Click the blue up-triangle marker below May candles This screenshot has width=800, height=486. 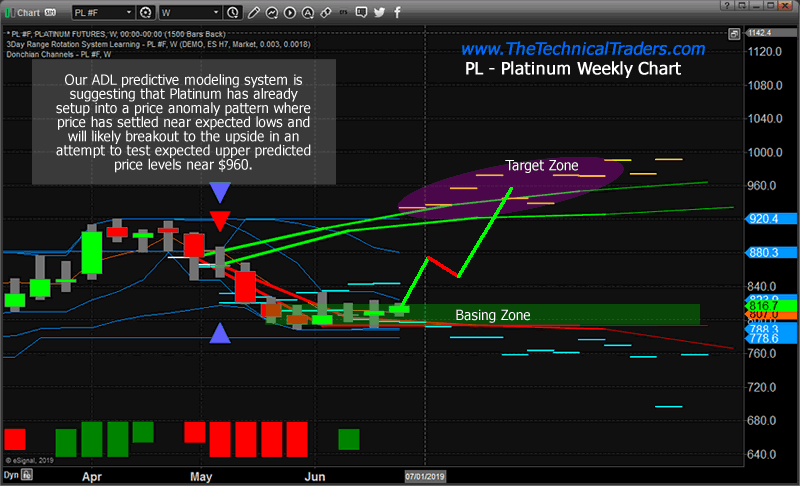coord(220,332)
